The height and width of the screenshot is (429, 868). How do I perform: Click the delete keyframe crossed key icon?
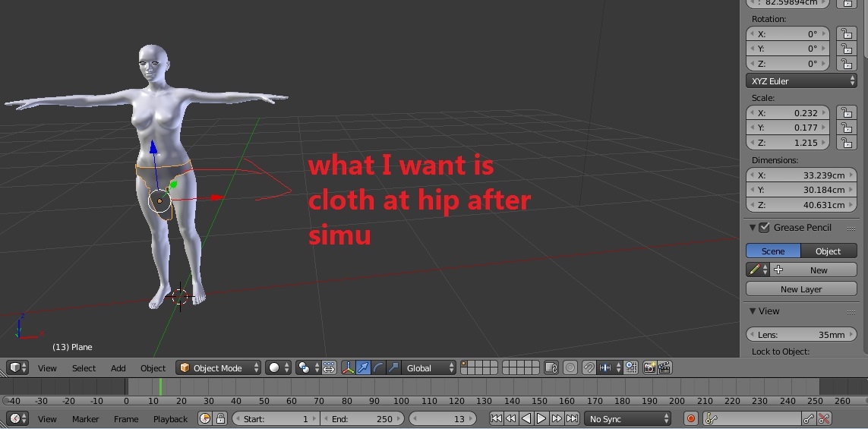[x=824, y=418]
